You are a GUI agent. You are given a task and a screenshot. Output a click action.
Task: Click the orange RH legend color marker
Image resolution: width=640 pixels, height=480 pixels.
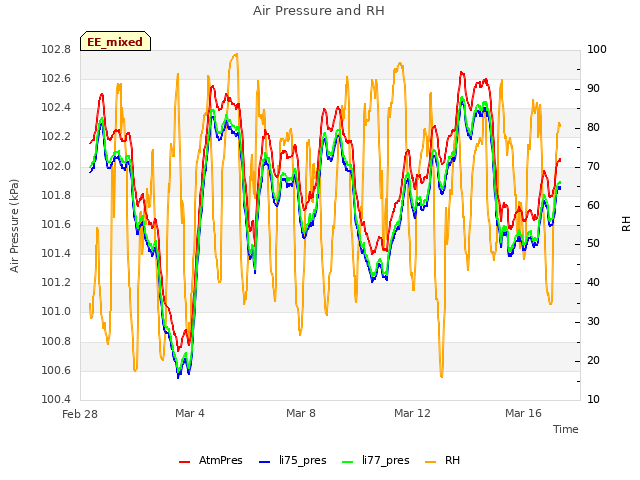point(431,462)
